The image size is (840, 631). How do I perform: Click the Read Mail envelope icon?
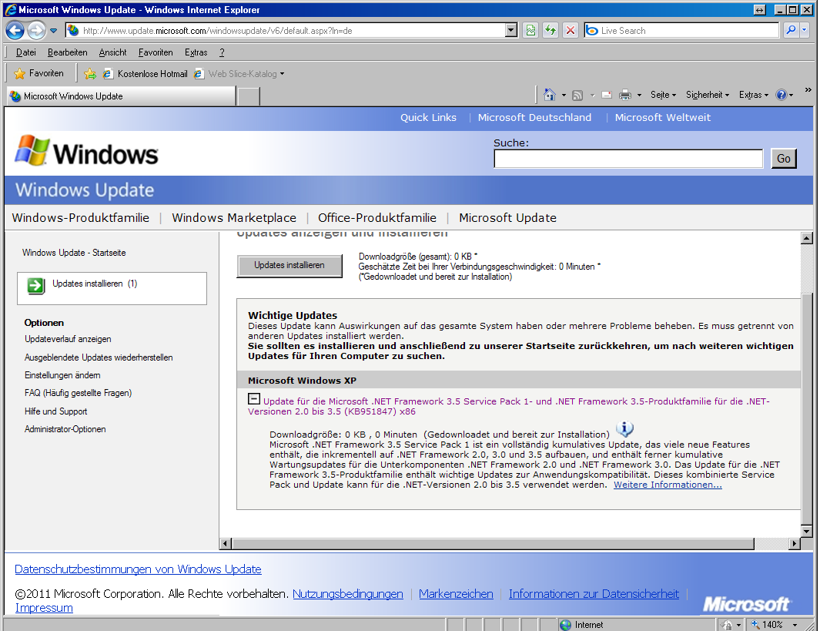click(607, 96)
